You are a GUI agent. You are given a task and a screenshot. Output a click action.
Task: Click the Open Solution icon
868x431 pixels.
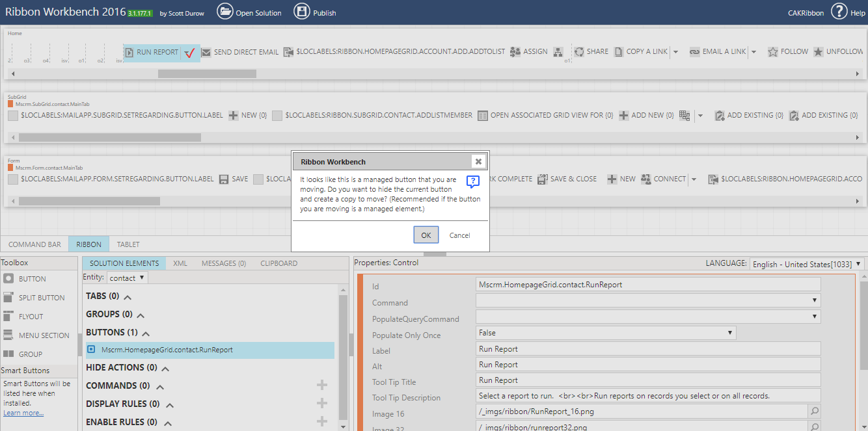(x=226, y=11)
